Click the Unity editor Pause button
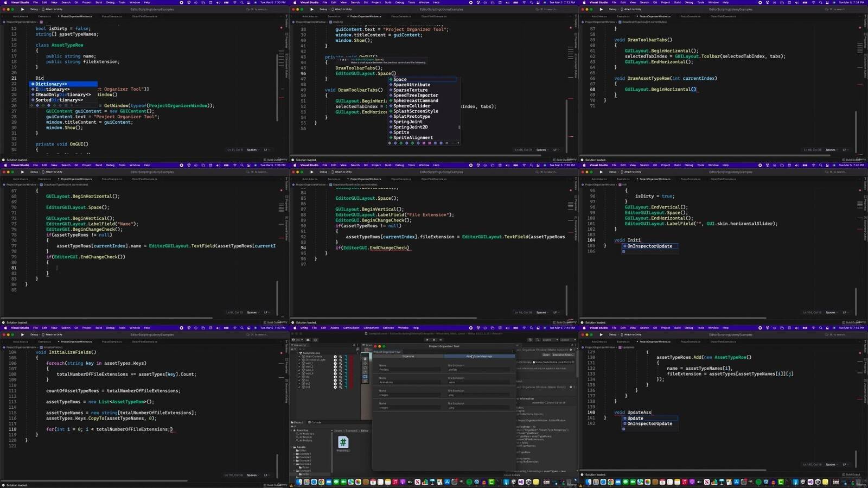Image resolution: width=868 pixels, height=488 pixels. coord(434,340)
